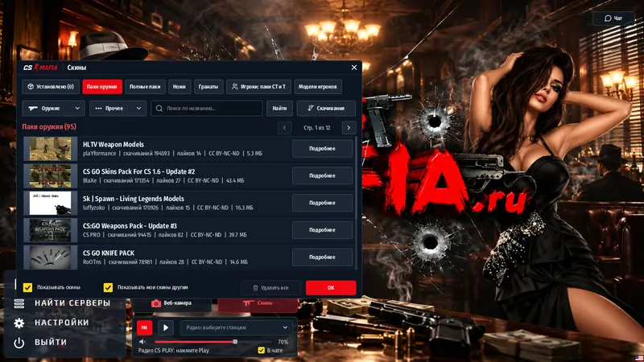Adjust the radio volume slider
Screen dimensions: 644x362
coord(213,342)
